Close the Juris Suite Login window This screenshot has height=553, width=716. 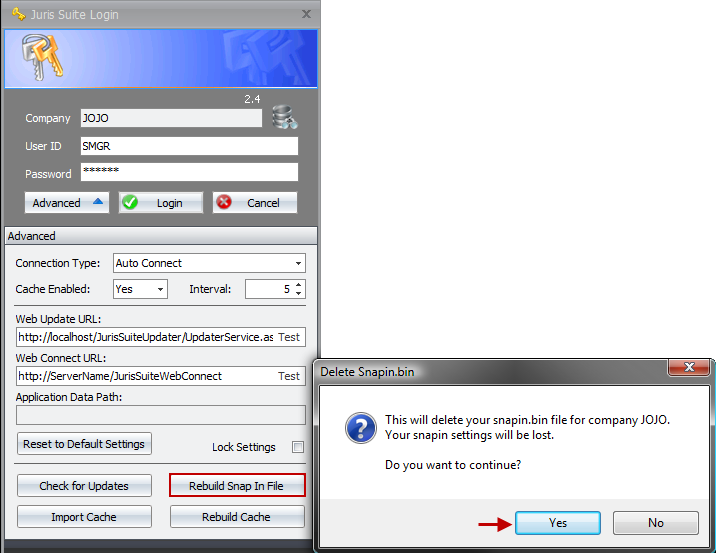click(306, 13)
